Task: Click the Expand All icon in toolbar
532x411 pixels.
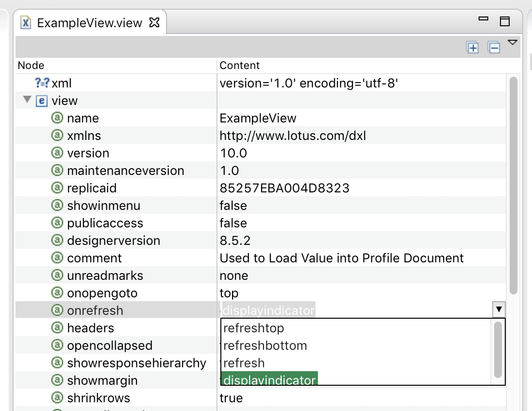Action: click(x=472, y=48)
